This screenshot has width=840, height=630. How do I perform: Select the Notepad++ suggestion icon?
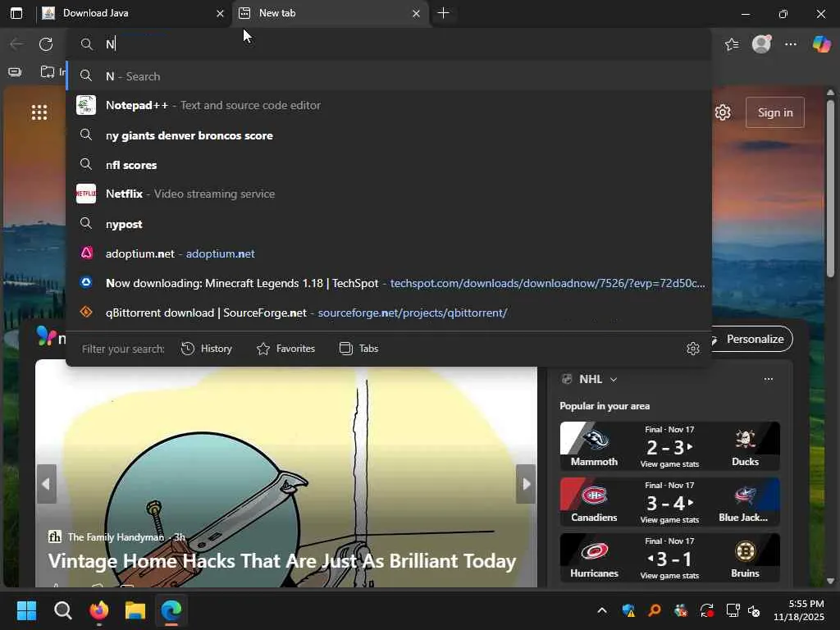[x=85, y=105]
